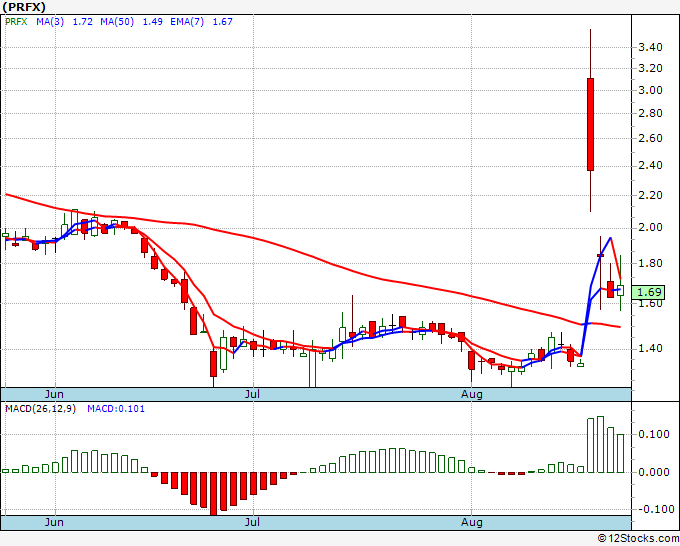The image size is (680, 546).
Task: Click the 2.20 price axis label
Action: coord(650,196)
